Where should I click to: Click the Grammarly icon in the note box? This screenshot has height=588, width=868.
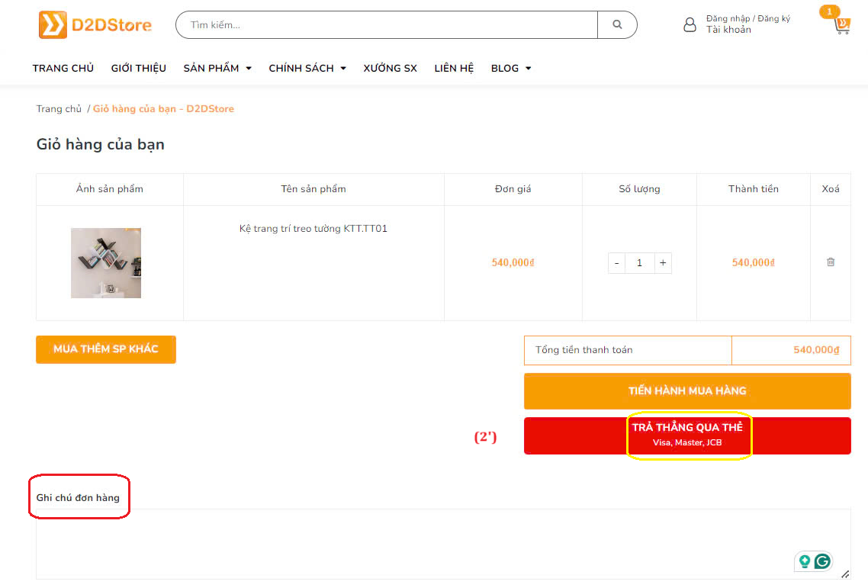822,561
